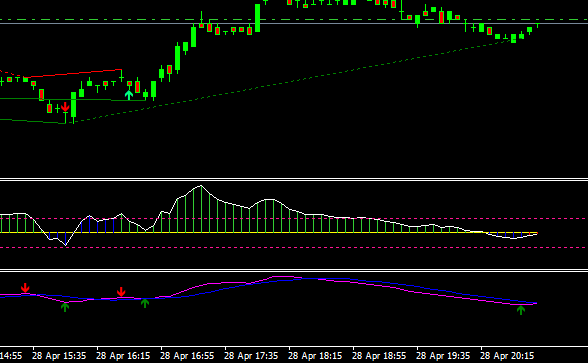Click the red sell arrow on price chart
Image resolution: width=588 pixels, height=363 pixels.
(x=65, y=107)
